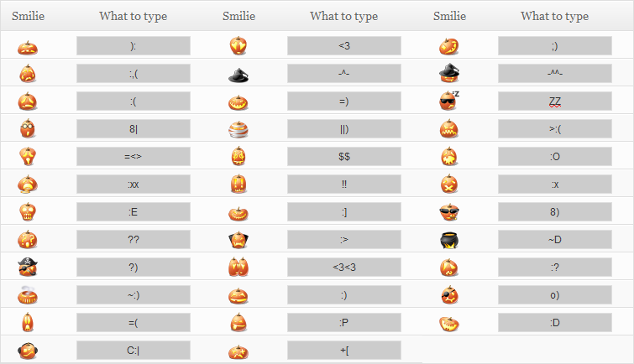Image resolution: width=634 pixels, height=364 pixels.
Task: Choose the bandaged mummy pumpkin smilie
Action: point(238,129)
